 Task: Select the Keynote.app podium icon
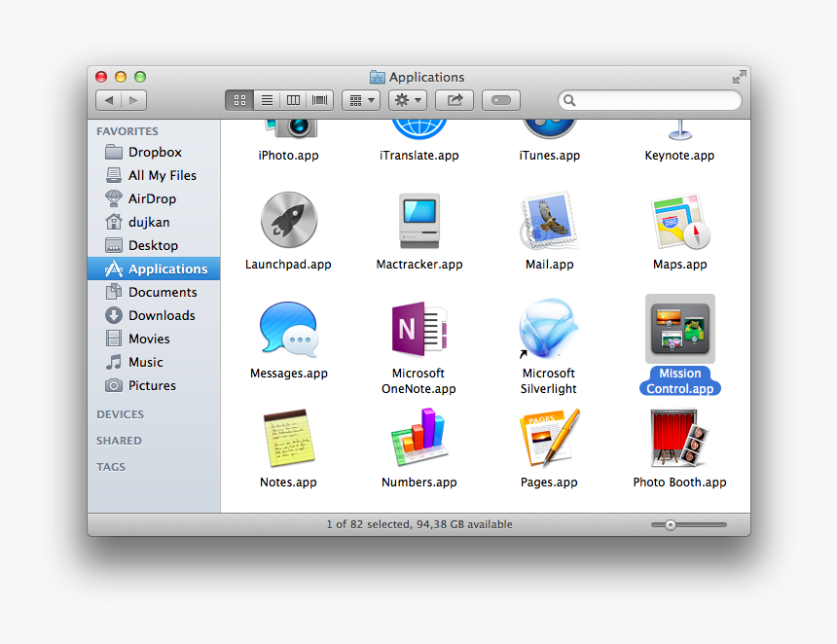coord(679,130)
